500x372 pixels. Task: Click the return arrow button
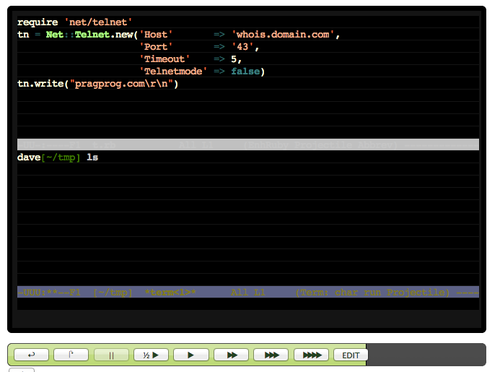pos(31,355)
